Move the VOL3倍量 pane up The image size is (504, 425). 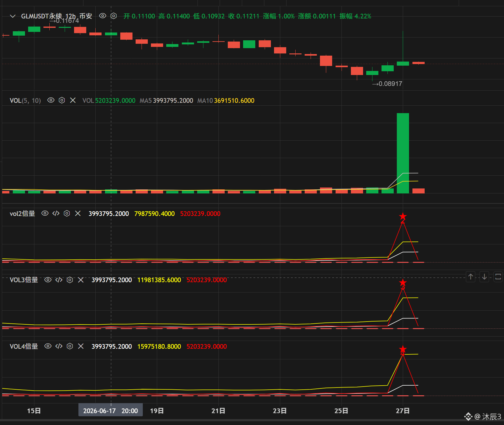(x=471, y=277)
